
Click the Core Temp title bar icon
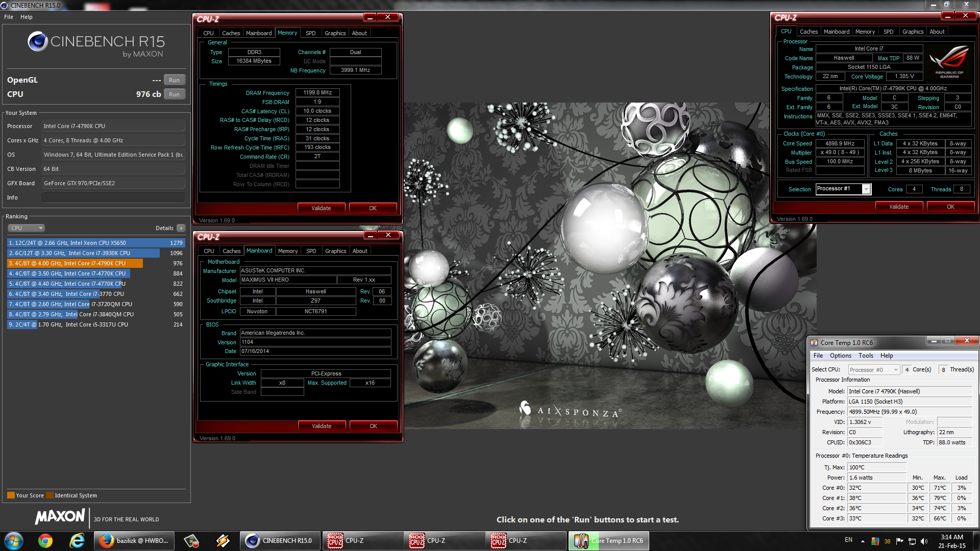point(814,342)
